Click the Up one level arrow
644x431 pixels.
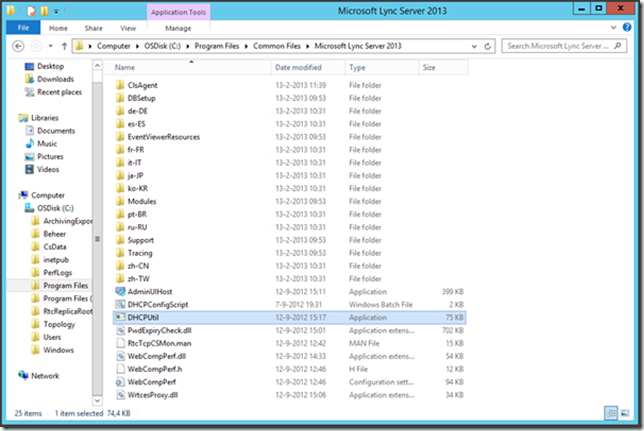click(64, 46)
